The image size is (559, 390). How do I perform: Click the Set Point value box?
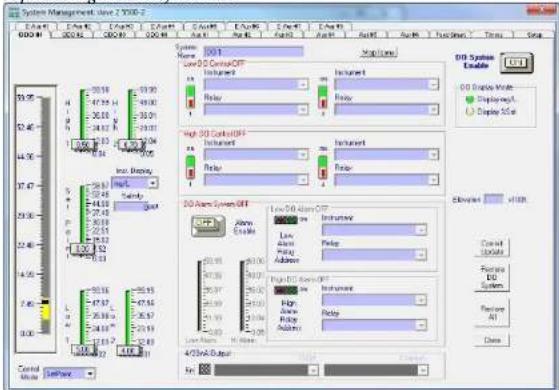coord(82,249)
